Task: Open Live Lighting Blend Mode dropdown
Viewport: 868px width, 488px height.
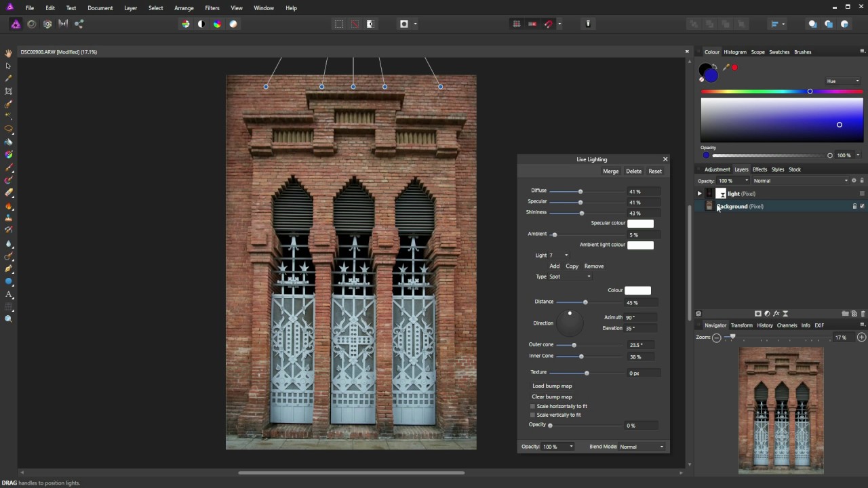Action: click(x=641, y=447)
